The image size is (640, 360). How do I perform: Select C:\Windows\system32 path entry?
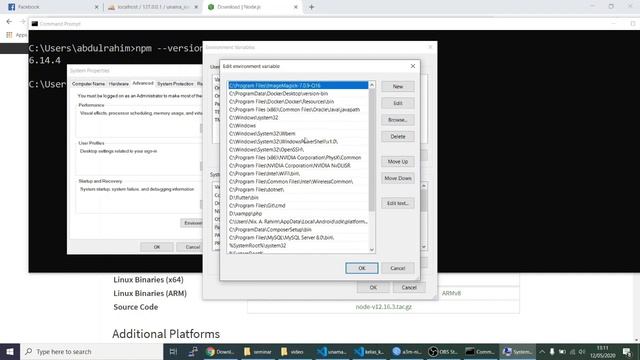coord(298,118)
